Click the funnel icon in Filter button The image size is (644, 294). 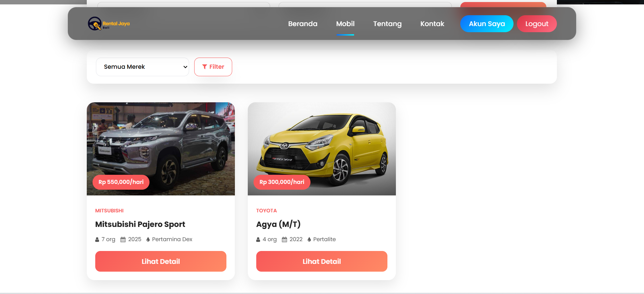click(204, 67)
